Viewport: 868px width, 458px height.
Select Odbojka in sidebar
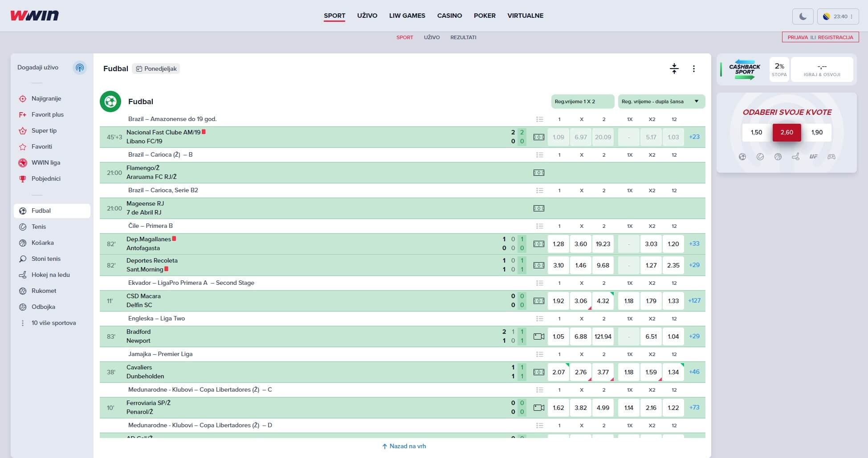coord(52,307)
